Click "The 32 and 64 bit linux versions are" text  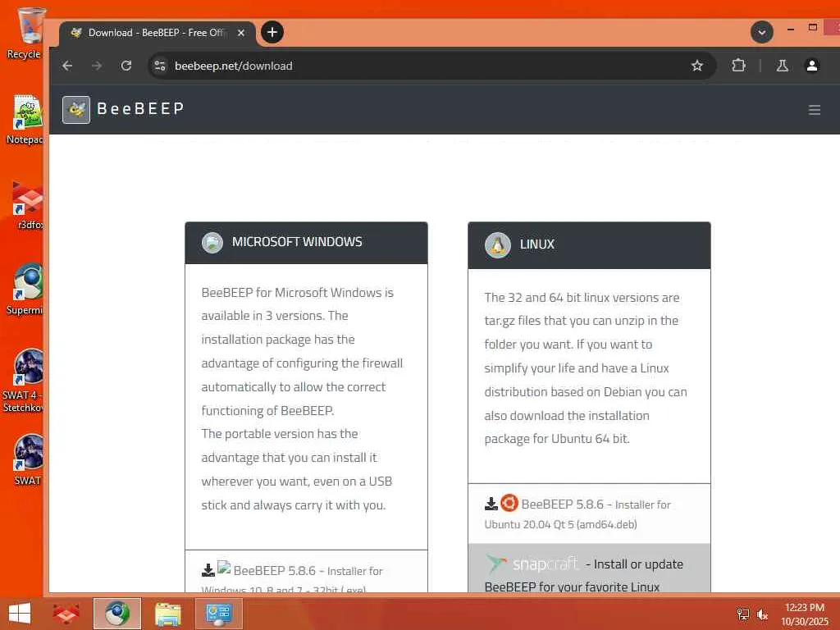tap(582, 297)
